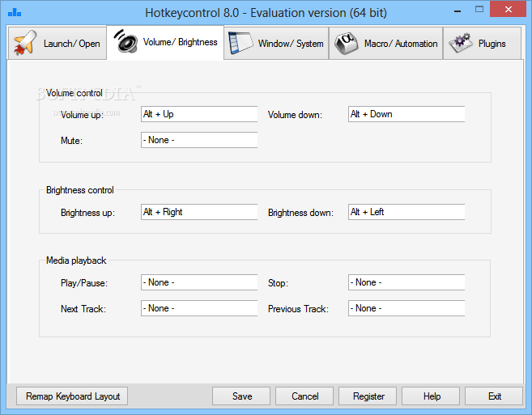The width and height of the screenshot is (532, 415).
Task: Switch to the Launch/ Open tab
Action: pos(57,44)
